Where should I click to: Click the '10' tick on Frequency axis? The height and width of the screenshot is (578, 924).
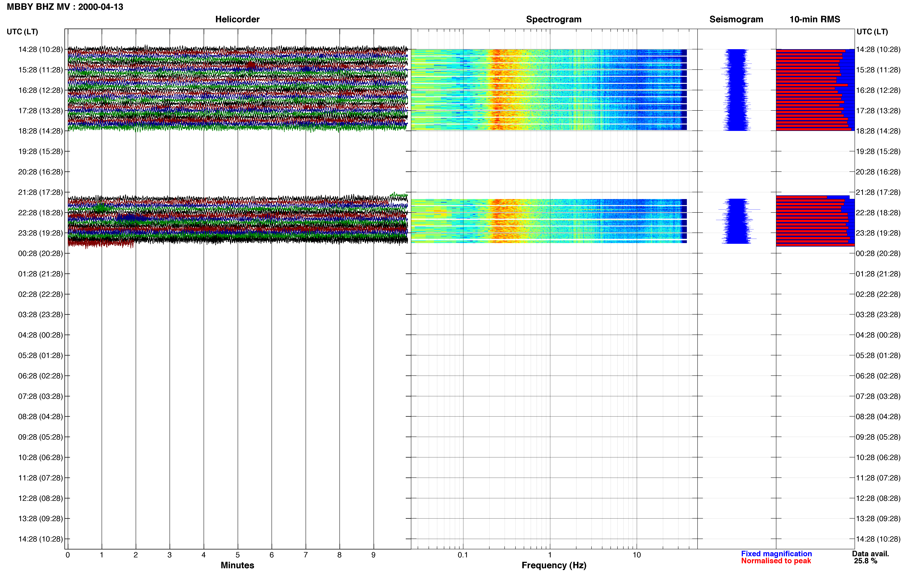pos(637,555)
